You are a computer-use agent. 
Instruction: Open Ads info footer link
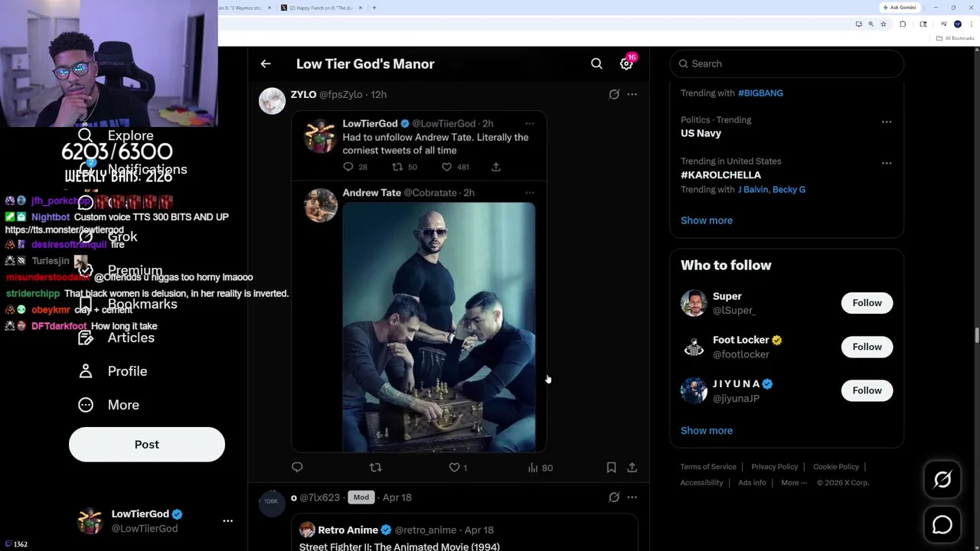click(752, 483)
